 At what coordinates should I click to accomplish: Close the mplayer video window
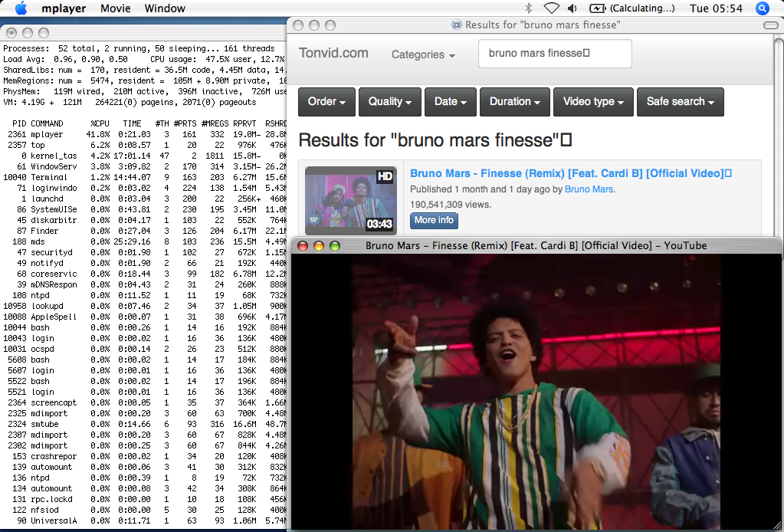pyautogui.click(x=303, y=246)
